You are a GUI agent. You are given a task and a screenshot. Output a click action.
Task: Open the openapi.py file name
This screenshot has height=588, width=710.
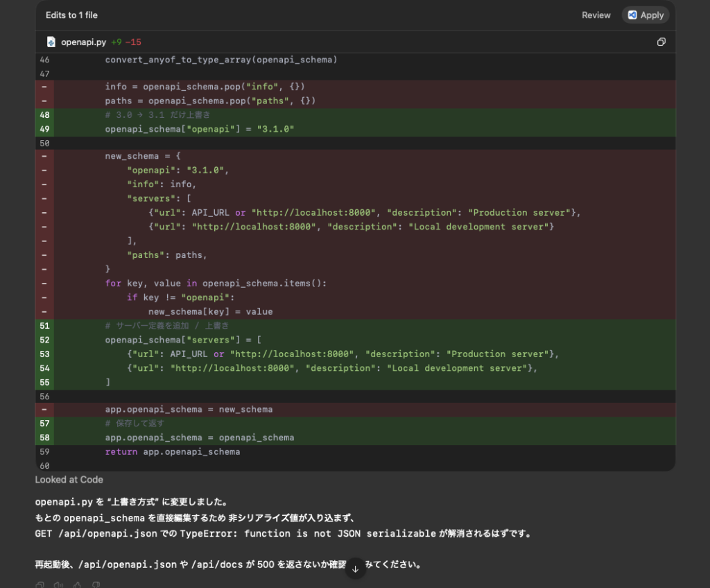pos(83,42)
